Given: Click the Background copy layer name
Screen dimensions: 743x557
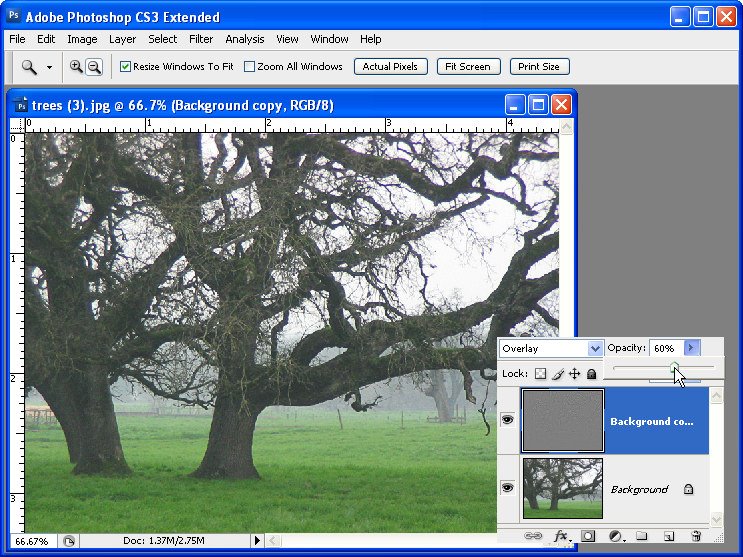Looking at the screenshot, I should coord(652,421).
